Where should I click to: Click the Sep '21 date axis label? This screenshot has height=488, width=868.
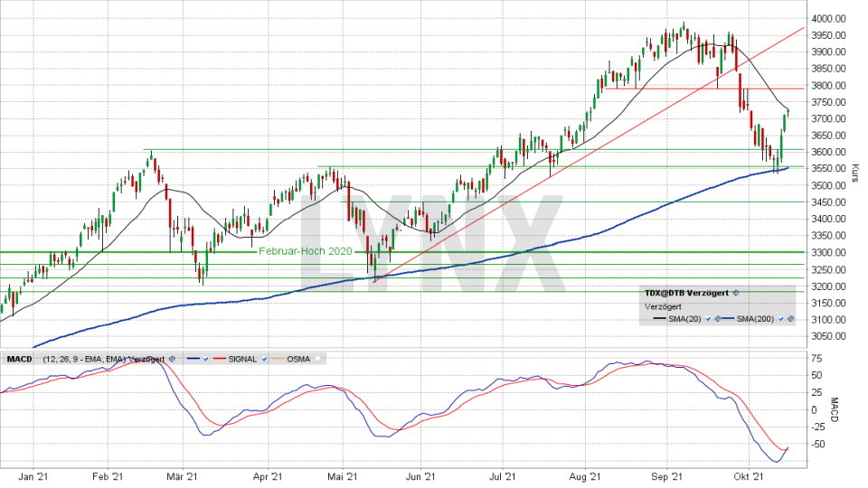click(667, 476)
